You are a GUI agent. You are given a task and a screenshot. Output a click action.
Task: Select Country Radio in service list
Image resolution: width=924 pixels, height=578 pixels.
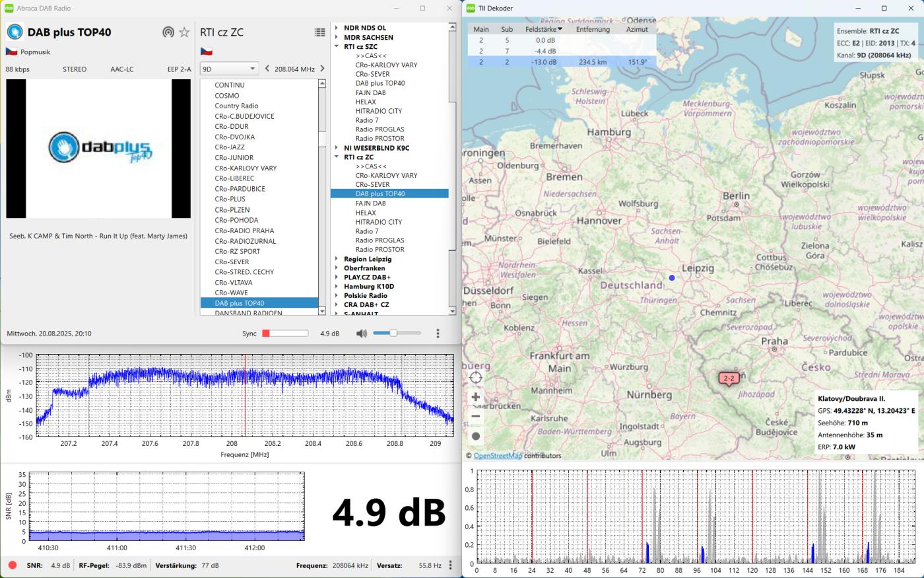[259, 106]
